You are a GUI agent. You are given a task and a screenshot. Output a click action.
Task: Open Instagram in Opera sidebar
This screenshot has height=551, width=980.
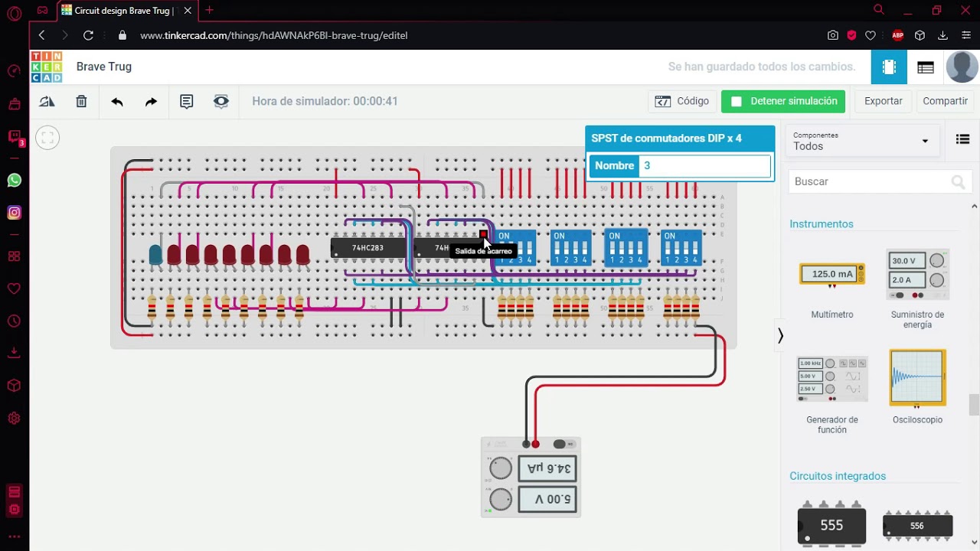(x=14, y=213)
